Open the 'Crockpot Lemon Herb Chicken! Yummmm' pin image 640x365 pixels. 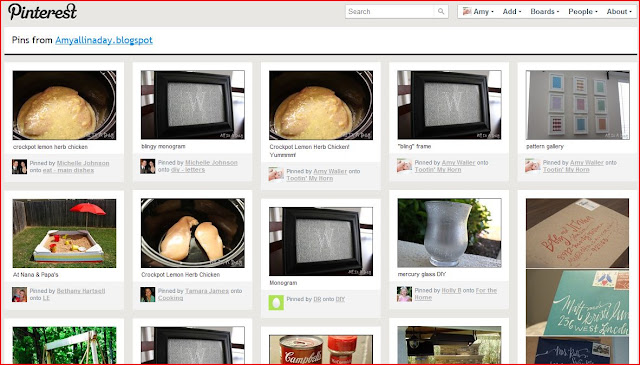321,105
